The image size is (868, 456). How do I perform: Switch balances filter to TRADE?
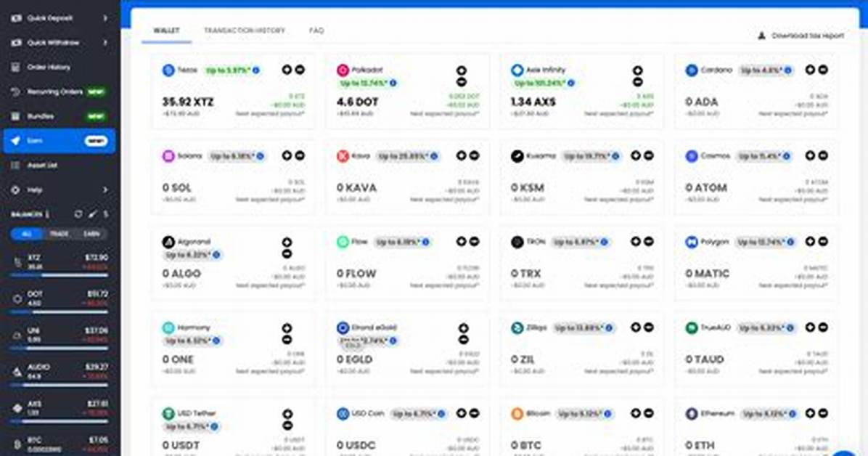pyautogui.click(x=59, y=234)
